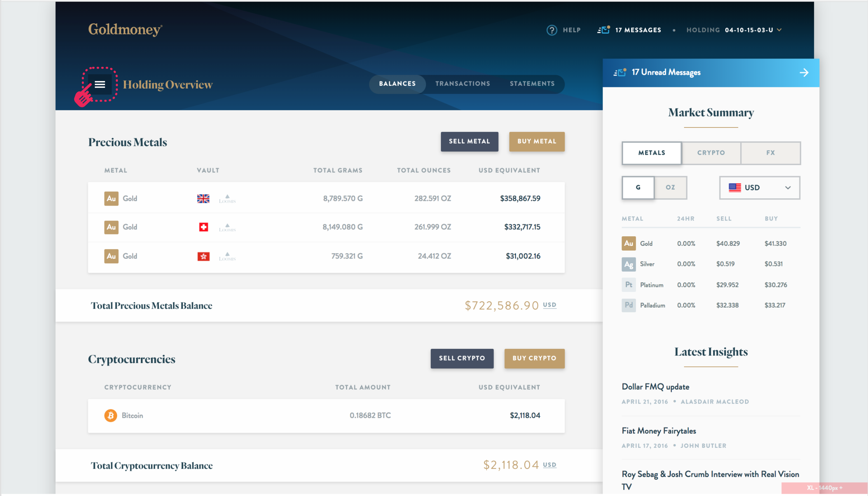
Task: Click the Bitcoin coin icon
Action: pyautogui.click(x=111, y=415)
